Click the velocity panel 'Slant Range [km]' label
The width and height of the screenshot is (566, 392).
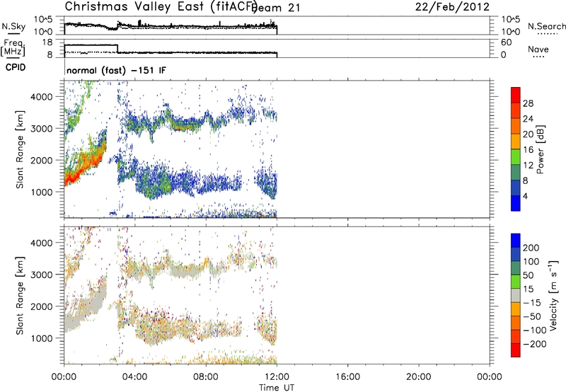pyautogui.click(x=20, y=295)
